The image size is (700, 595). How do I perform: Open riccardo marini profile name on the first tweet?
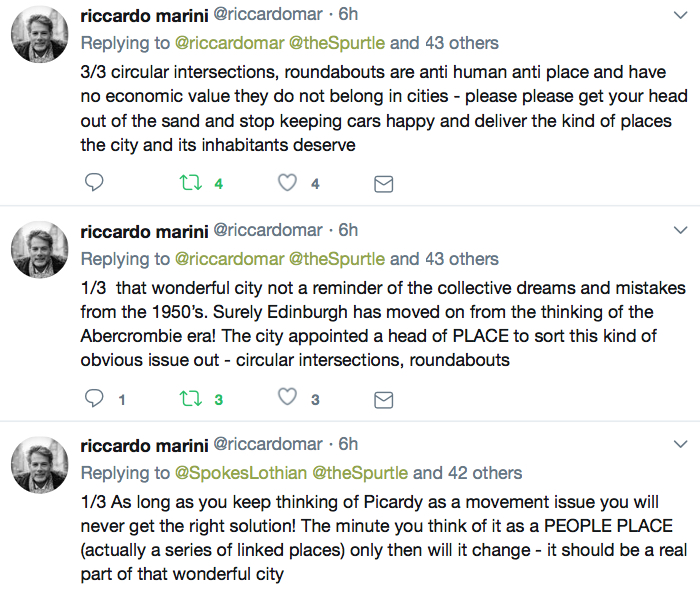pos(144,16)
